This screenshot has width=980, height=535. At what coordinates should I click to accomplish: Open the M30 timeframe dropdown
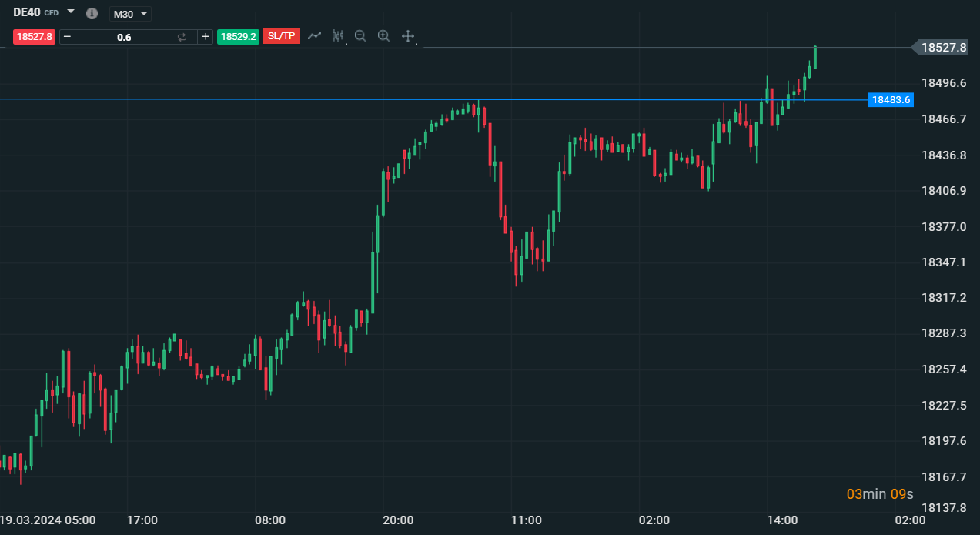pyautogui.click(x=129, y=14)
